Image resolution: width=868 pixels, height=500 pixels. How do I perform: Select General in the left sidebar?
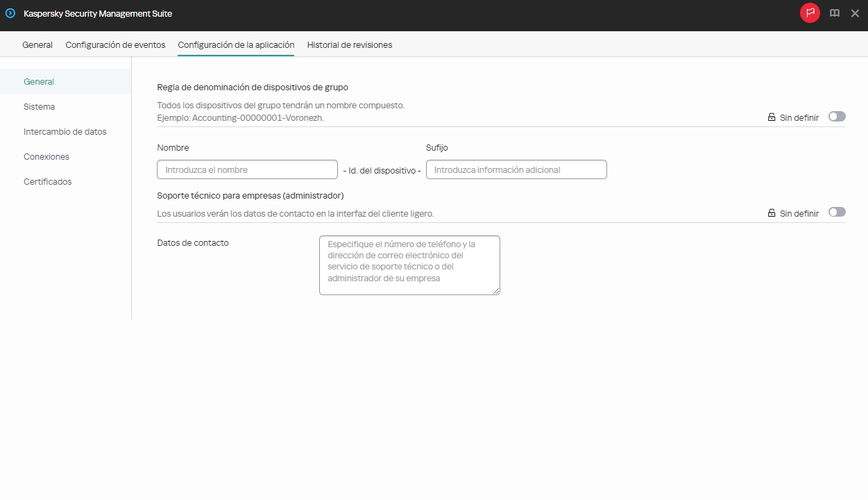pyautogui.click(x=39, y=81)
